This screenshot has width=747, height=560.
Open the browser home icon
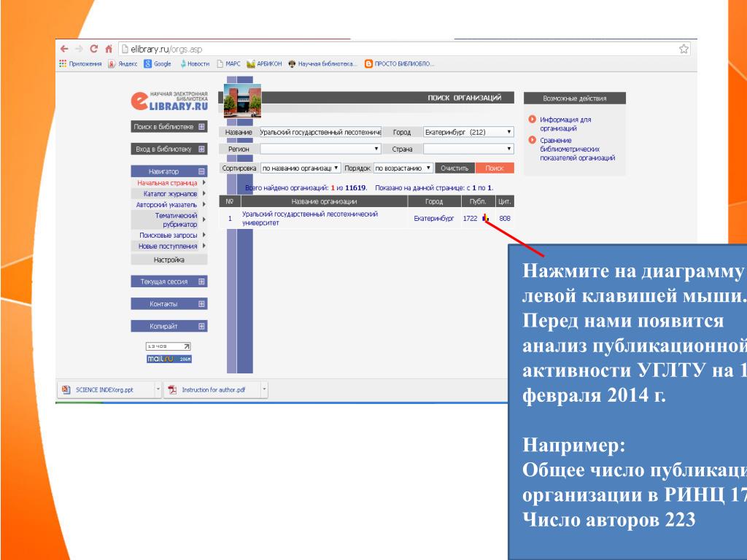coord(109,49)
